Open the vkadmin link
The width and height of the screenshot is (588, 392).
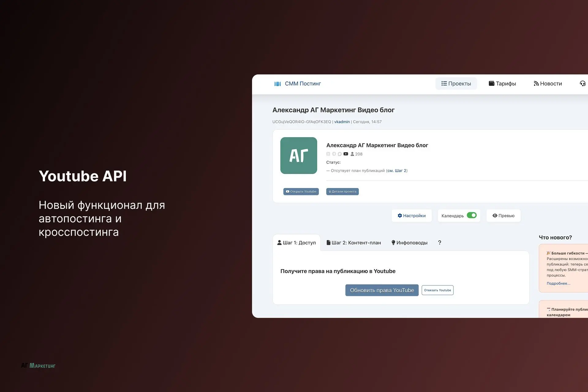point(342,122)
